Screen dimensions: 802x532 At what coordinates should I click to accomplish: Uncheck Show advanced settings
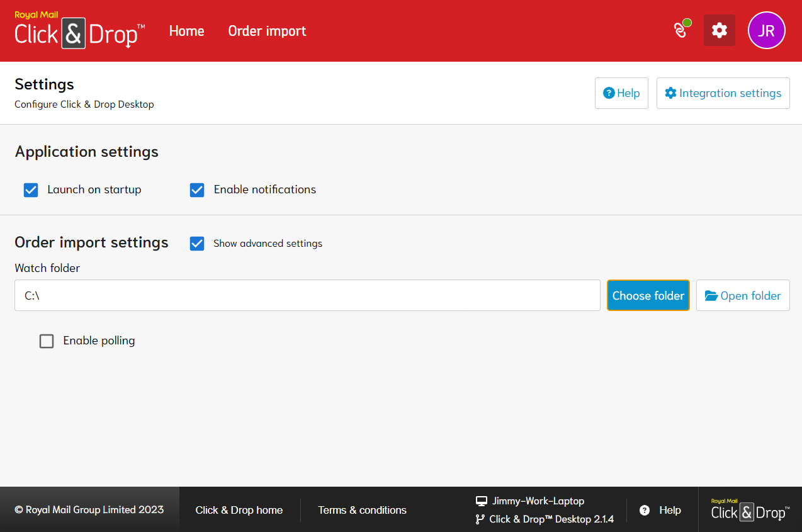[197, 244]
